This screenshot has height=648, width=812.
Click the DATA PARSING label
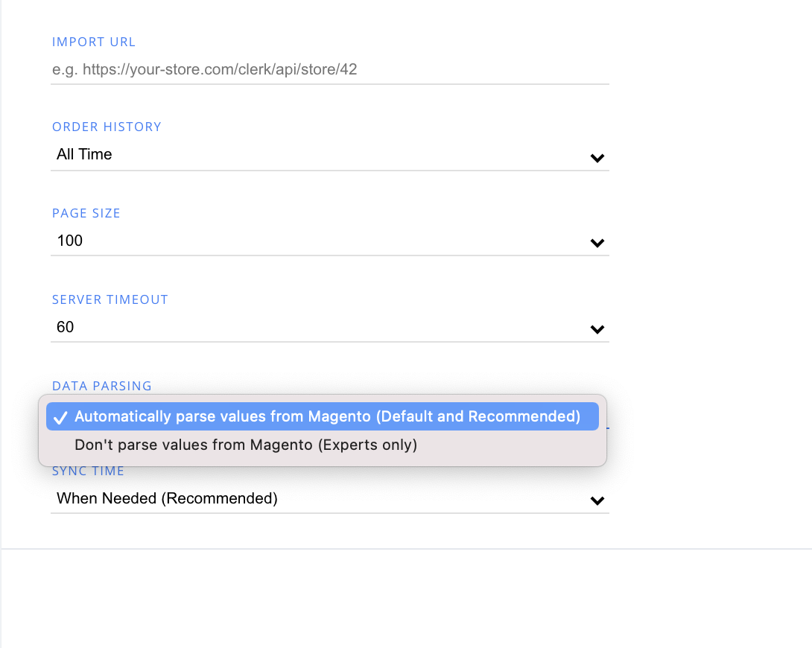pyautogui.click(x=102, y=386)
